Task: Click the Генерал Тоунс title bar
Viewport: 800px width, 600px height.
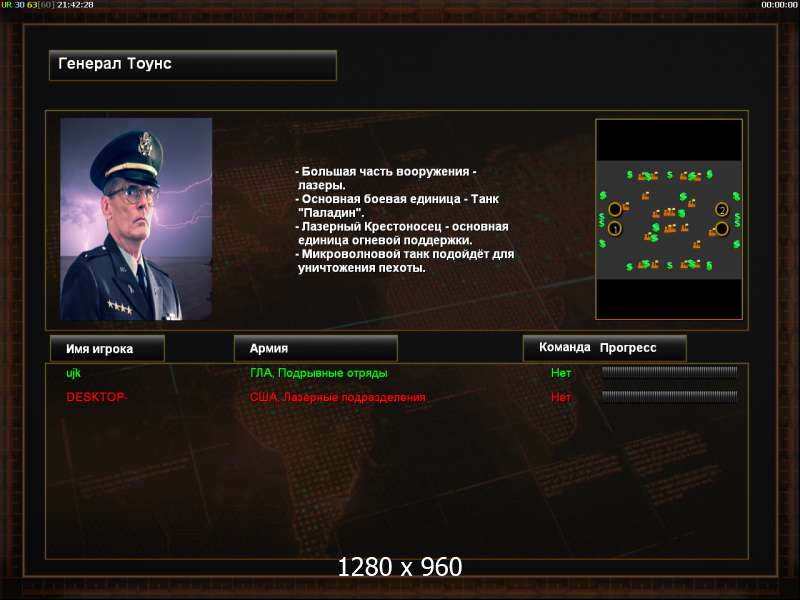Action: 193,65
